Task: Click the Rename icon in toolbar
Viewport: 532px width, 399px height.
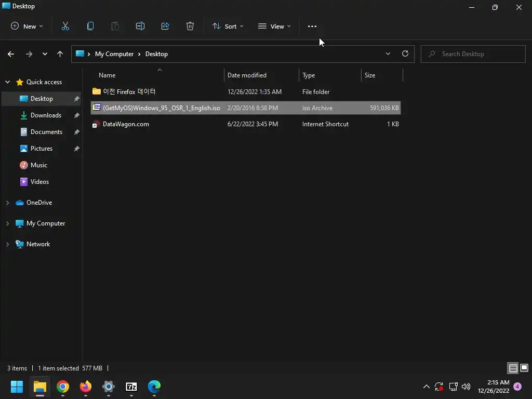Action: [x=140, y=26]
